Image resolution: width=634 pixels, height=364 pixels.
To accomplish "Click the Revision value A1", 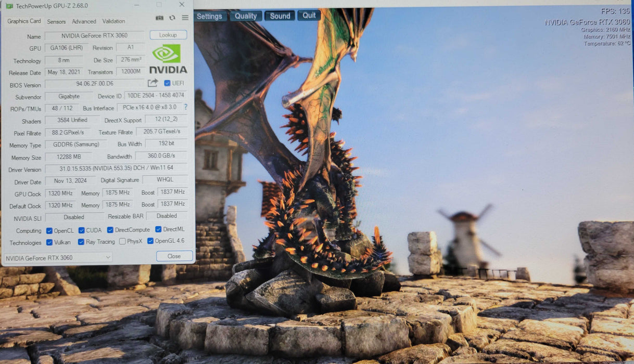I will coord(131,47).
